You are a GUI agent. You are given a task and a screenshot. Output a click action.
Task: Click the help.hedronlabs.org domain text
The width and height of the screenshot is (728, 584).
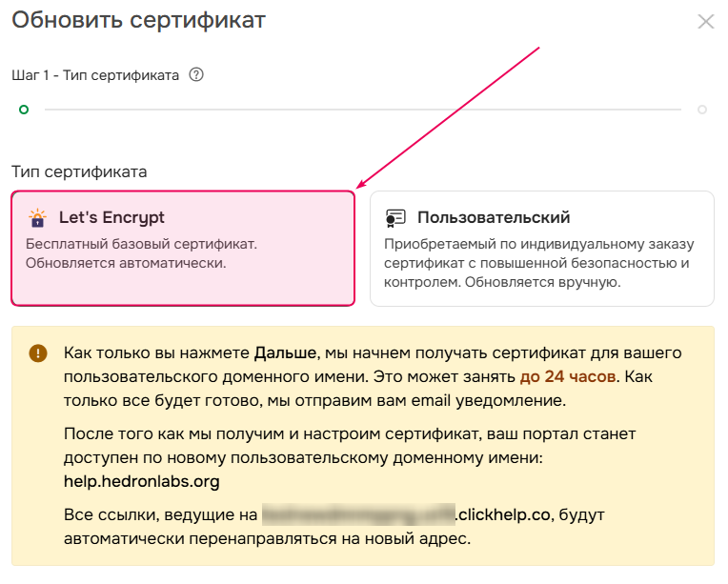tap(142, 481)
